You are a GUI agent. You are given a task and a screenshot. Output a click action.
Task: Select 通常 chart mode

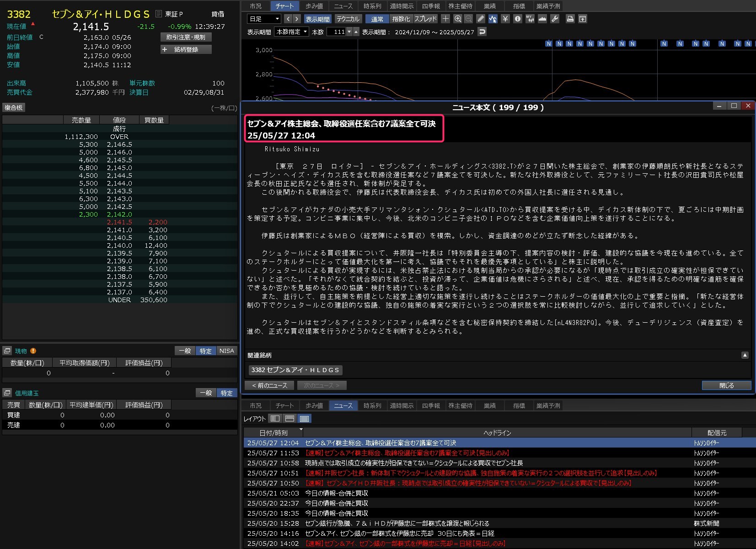377,19
